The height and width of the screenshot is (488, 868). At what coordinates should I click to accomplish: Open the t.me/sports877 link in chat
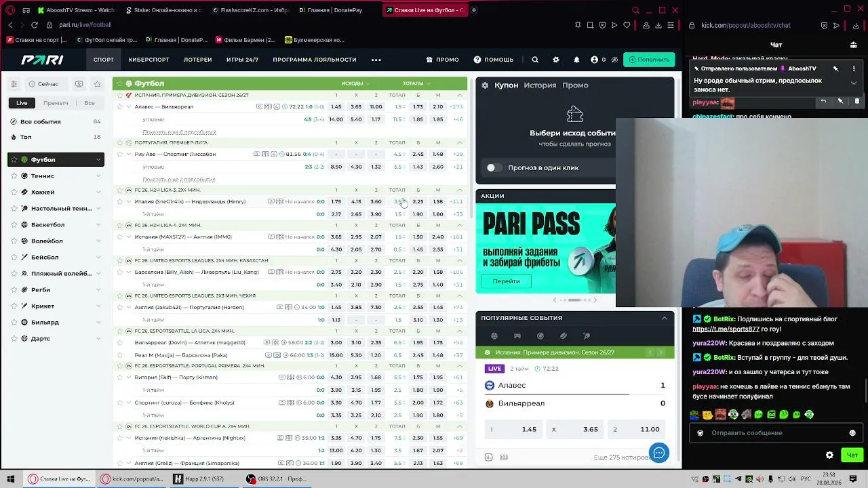tap(726, 329)
